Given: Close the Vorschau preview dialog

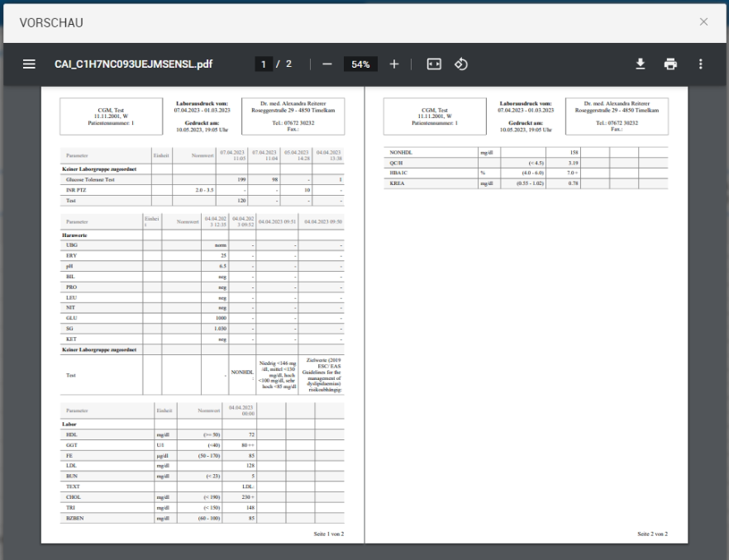Looking at the screenshot, I should (703, 21).
